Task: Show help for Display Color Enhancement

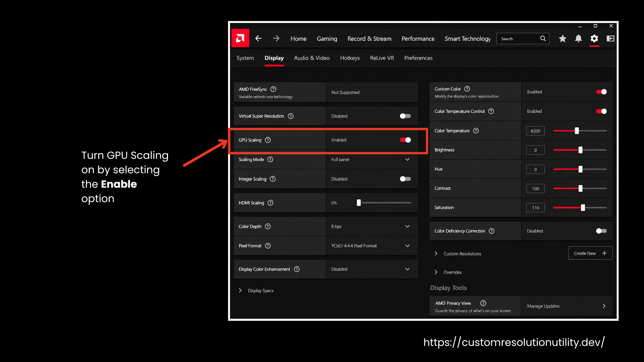Action: pos(297,269)
